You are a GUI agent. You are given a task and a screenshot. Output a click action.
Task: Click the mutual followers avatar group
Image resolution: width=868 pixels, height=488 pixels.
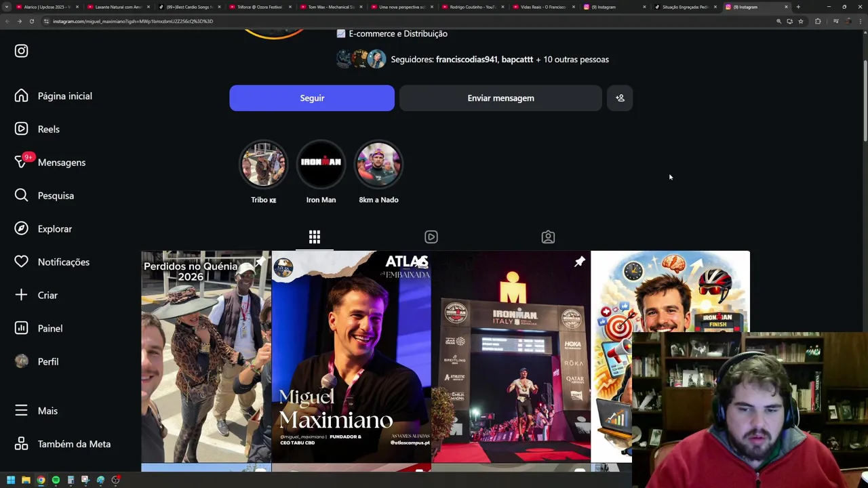click(x=361, y=59)
